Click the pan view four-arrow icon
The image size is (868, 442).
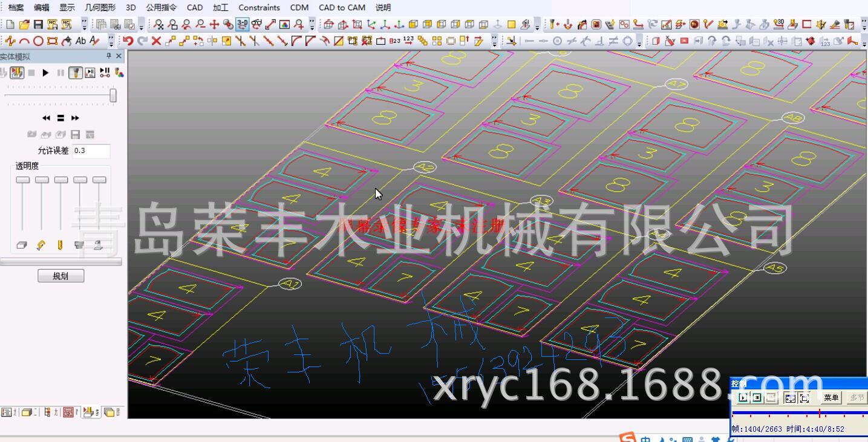point(214,25)
